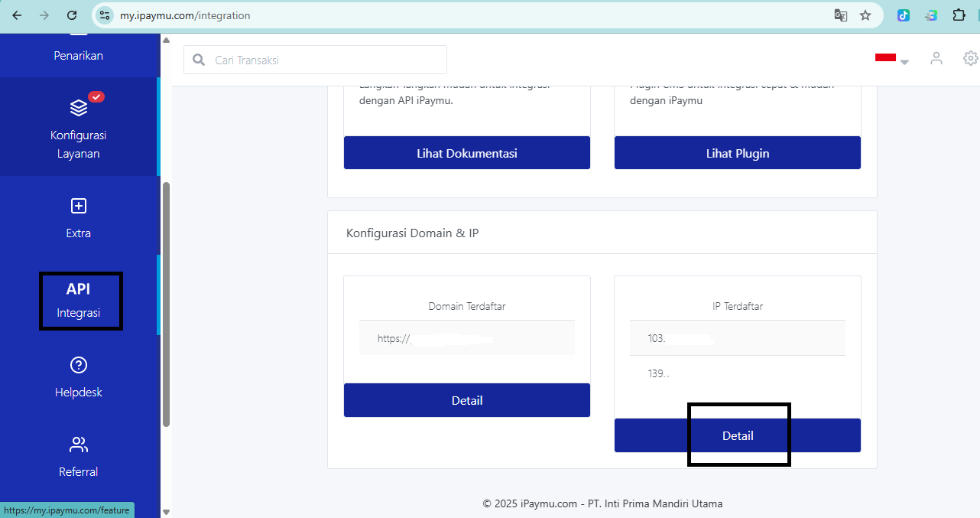The image size is (980, 518).
Task: Click the search magnifier icon
Action: click(199, 60)
